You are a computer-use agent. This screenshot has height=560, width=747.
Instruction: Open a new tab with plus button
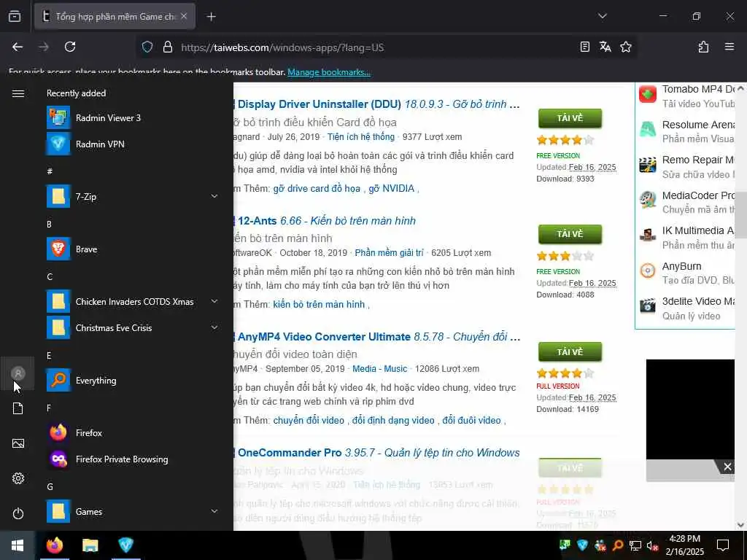[x=211, y=17]
